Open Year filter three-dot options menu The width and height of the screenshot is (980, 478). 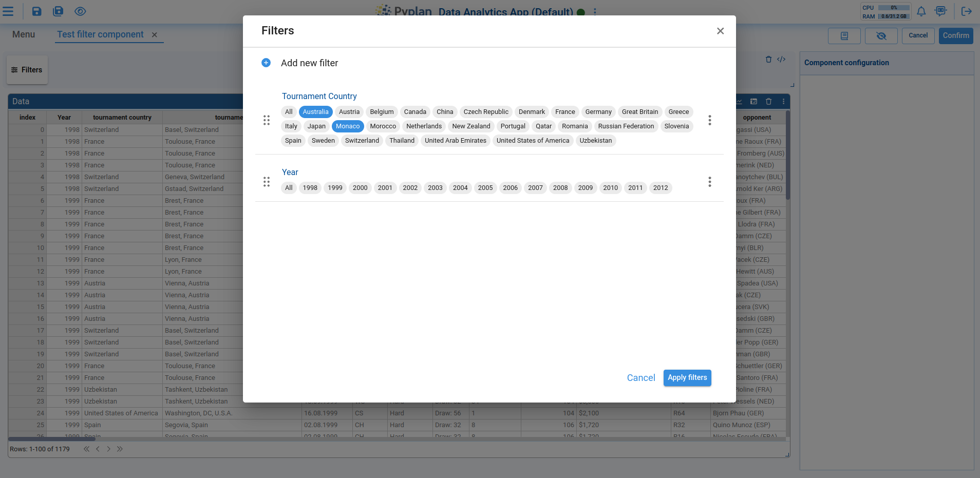(709, 182)
